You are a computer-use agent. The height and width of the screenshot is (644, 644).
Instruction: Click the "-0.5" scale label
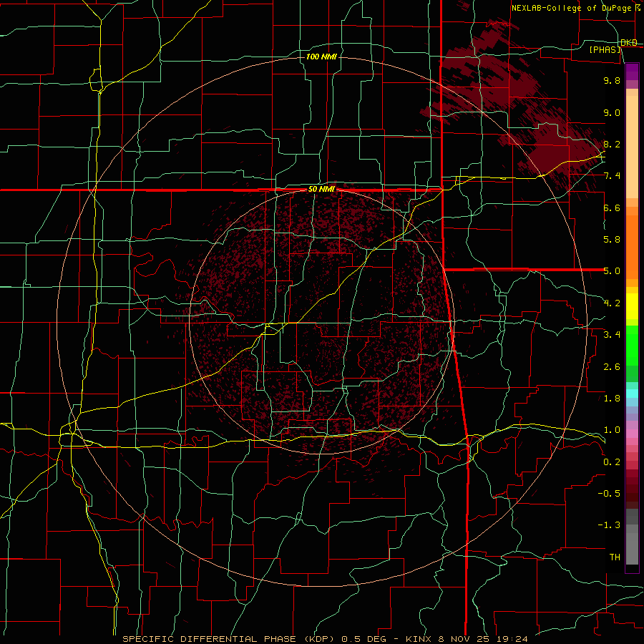click(609, 494)
